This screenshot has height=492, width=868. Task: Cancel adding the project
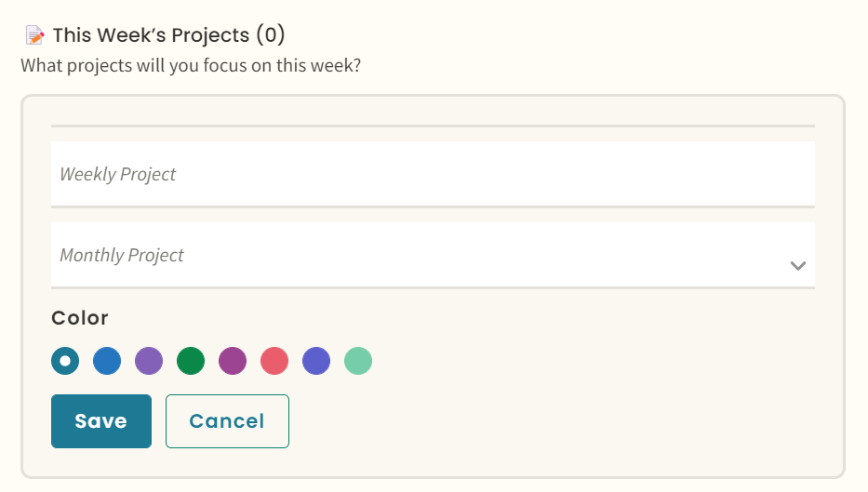[228, 421]
